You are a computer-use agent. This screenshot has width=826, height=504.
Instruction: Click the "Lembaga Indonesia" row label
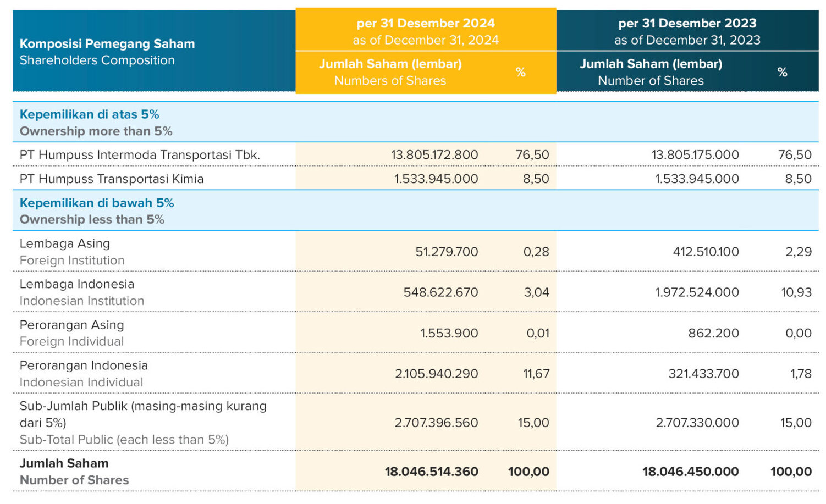pos(77,284)
